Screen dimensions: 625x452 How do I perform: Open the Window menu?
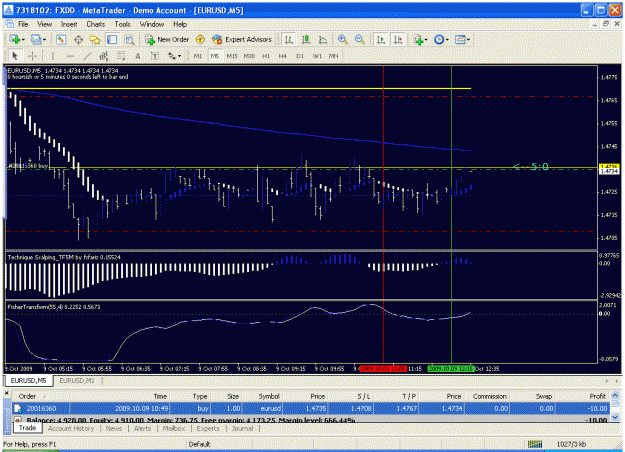click(152, 24)
